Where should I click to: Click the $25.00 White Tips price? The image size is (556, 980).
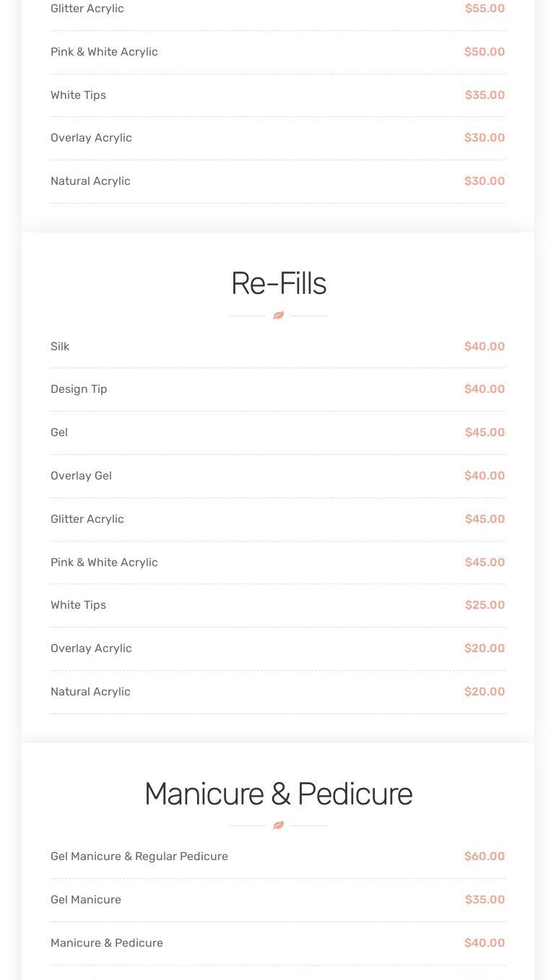point(485,605)
